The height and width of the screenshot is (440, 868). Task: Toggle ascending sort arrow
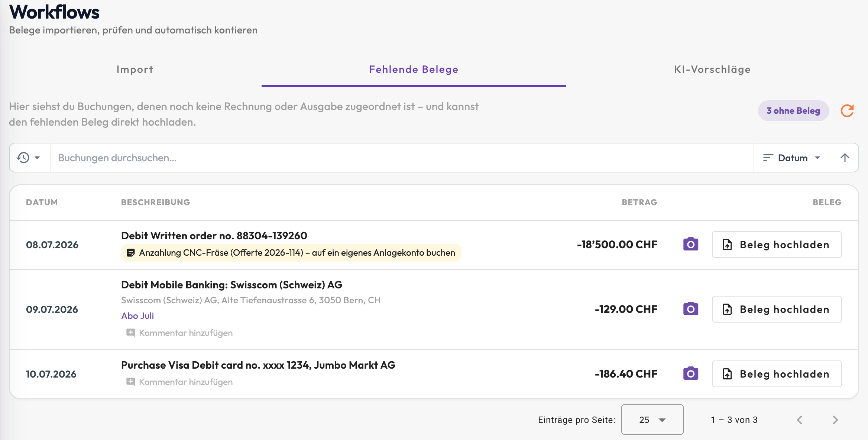click(x=845, y=158)
